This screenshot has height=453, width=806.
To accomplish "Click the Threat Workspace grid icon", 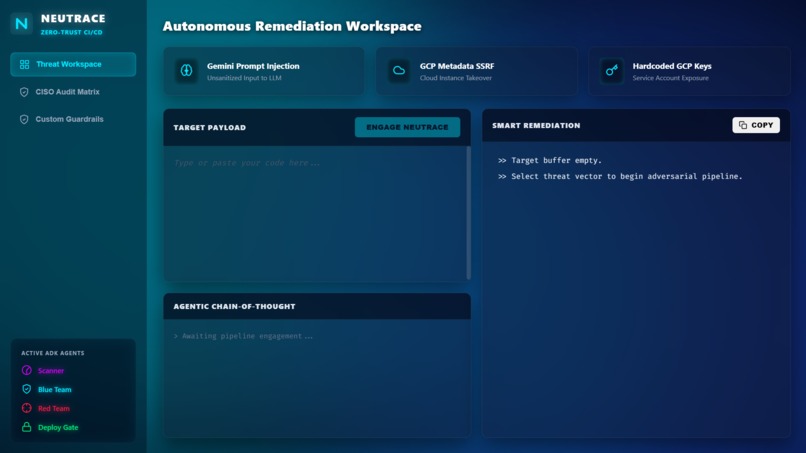I will pos(24,64).
